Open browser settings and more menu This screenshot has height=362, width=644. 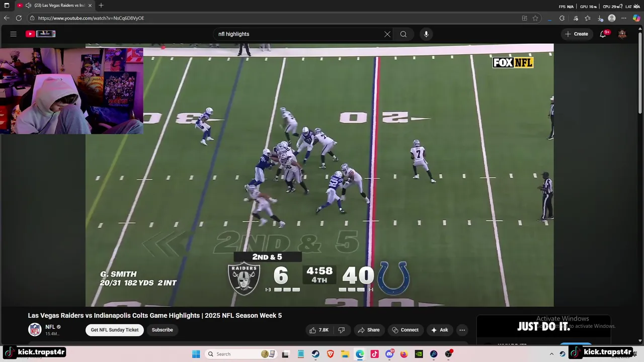click(624, 18)
